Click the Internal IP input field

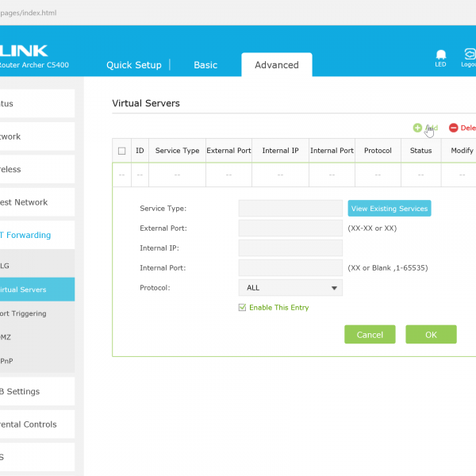(290, 248)
